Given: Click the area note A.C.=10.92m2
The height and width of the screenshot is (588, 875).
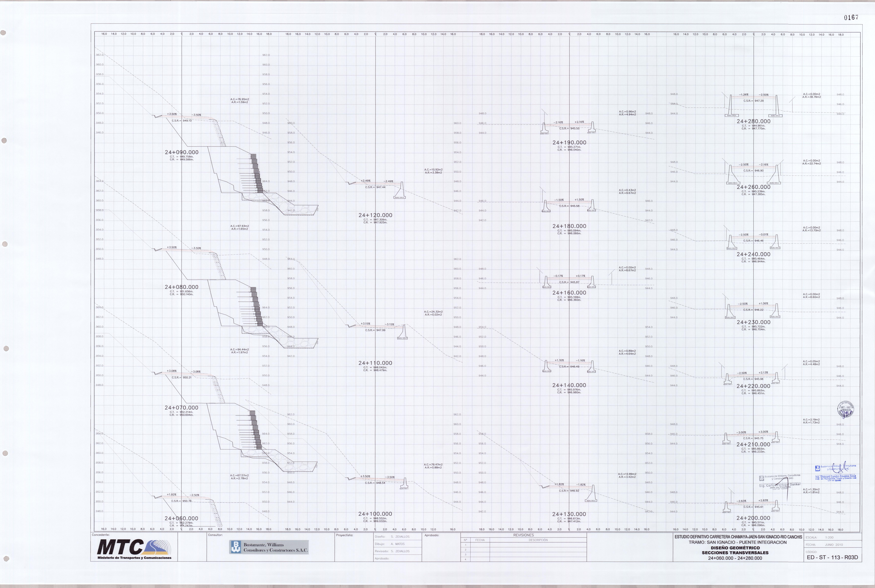Looking at the screenshot, I should pyautogui.click(x=433, y=170).
